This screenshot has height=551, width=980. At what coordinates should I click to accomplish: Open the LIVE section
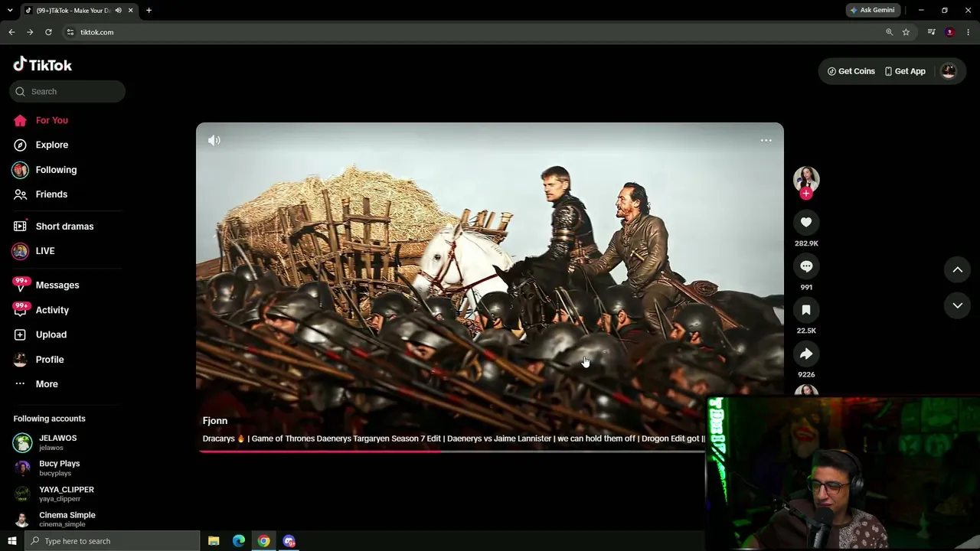tap(45, 251)
